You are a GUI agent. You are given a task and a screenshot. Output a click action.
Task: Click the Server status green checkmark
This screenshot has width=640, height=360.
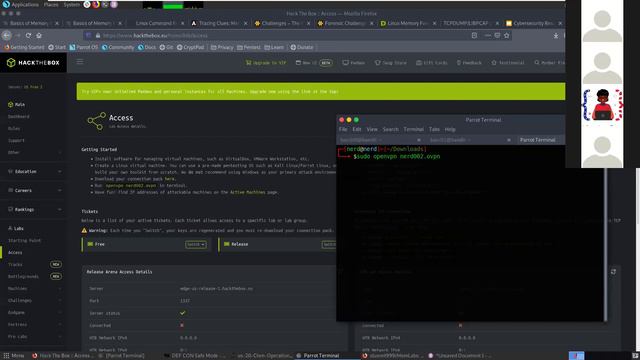[182, 313]
